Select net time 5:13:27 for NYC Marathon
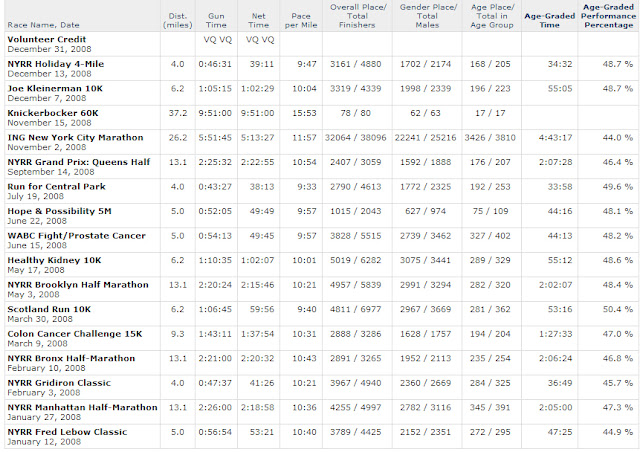640x452 pixels. coord(258,138)
